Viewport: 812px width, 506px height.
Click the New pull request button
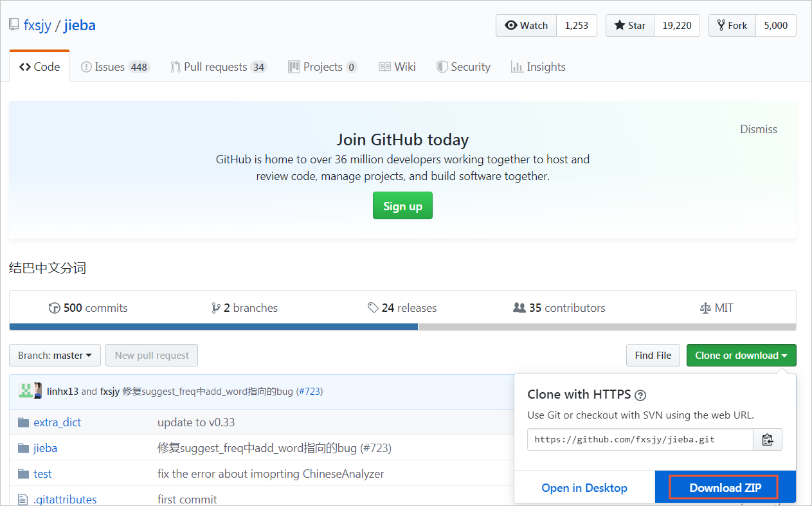(152, 356)
